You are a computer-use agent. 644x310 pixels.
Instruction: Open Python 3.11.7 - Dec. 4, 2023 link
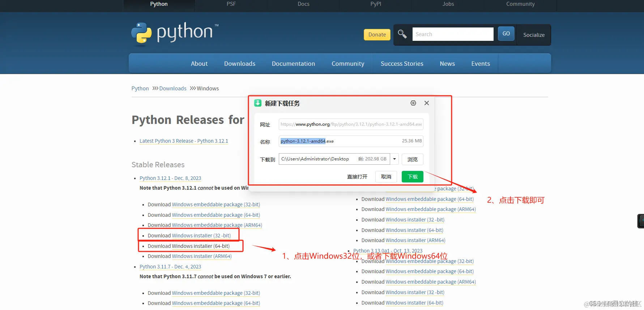[170, 267]
